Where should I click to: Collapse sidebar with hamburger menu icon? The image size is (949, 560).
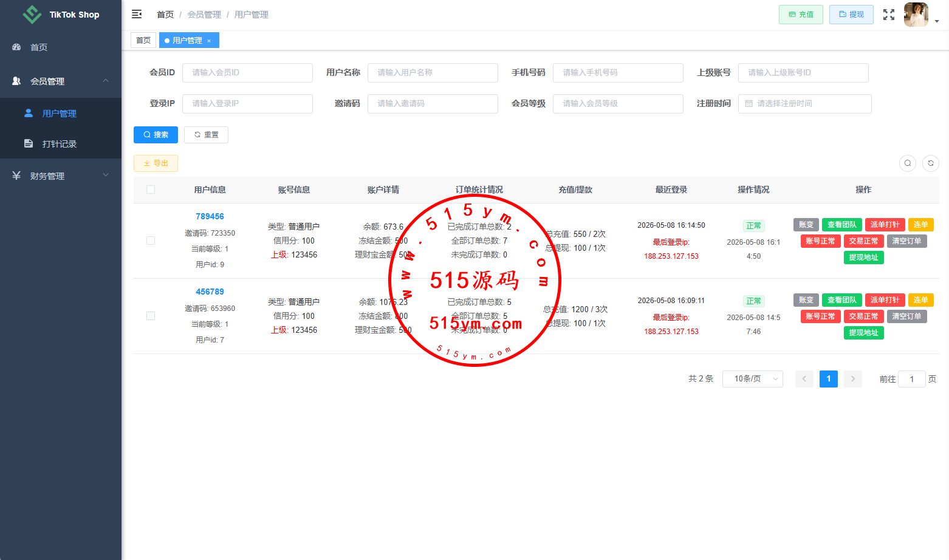click(x=137, y=14)
